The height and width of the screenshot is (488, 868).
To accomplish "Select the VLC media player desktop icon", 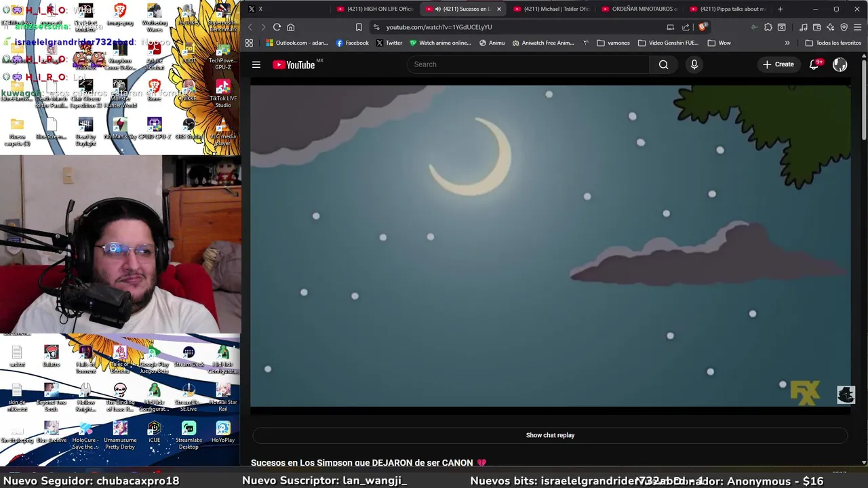I will pyautogui.click(x=222, y=130).
